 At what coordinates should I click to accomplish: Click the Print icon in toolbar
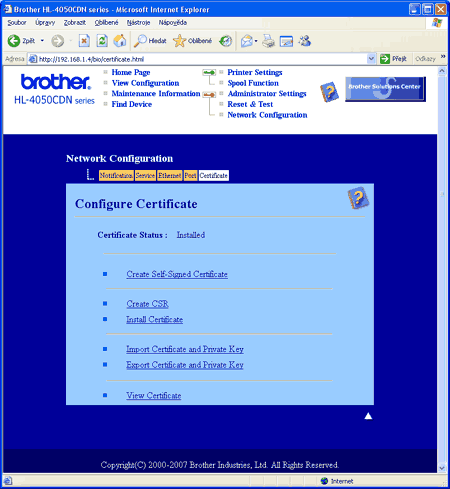point(268,41)
